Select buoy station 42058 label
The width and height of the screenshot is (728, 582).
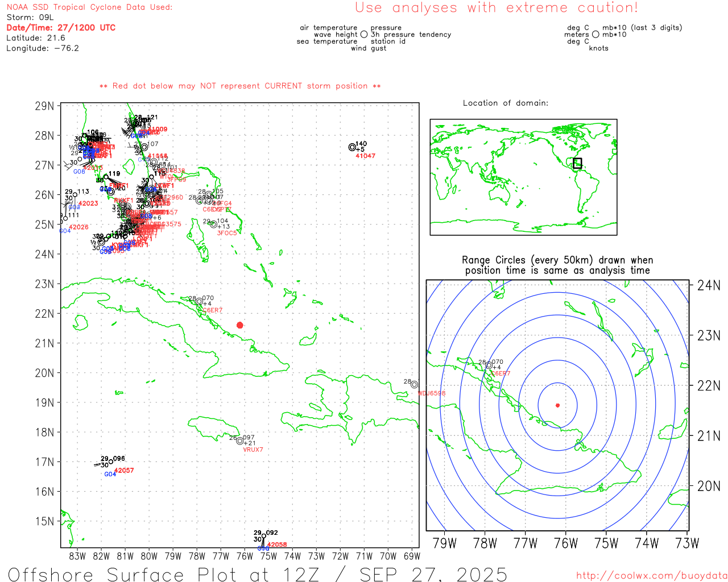pos(277,544)
